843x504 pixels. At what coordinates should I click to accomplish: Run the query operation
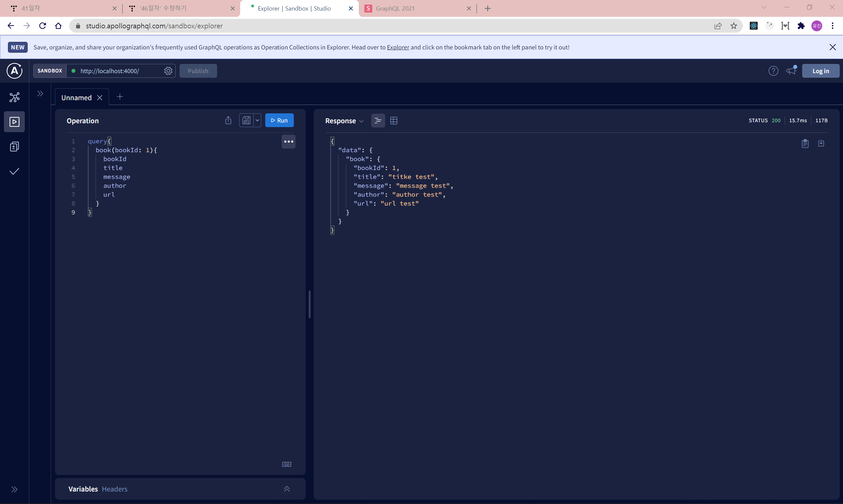click(x=279, y=121)
